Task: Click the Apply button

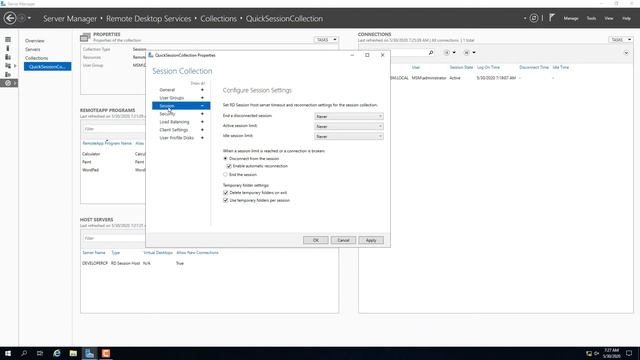Action: pyautogui.click(x=371, y=240)
